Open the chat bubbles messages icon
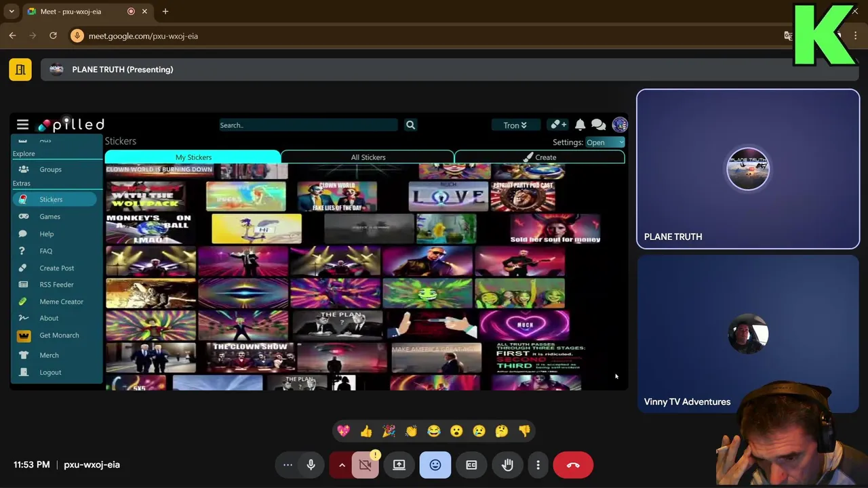The height and width of the screenshot is (488, 868). tap(598, 125)
